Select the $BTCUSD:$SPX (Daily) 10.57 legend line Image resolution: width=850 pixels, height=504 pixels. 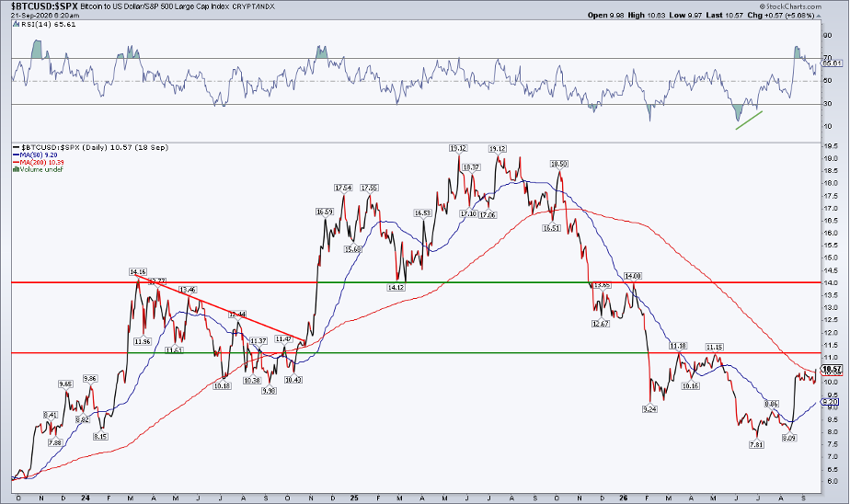coord(90,147)
